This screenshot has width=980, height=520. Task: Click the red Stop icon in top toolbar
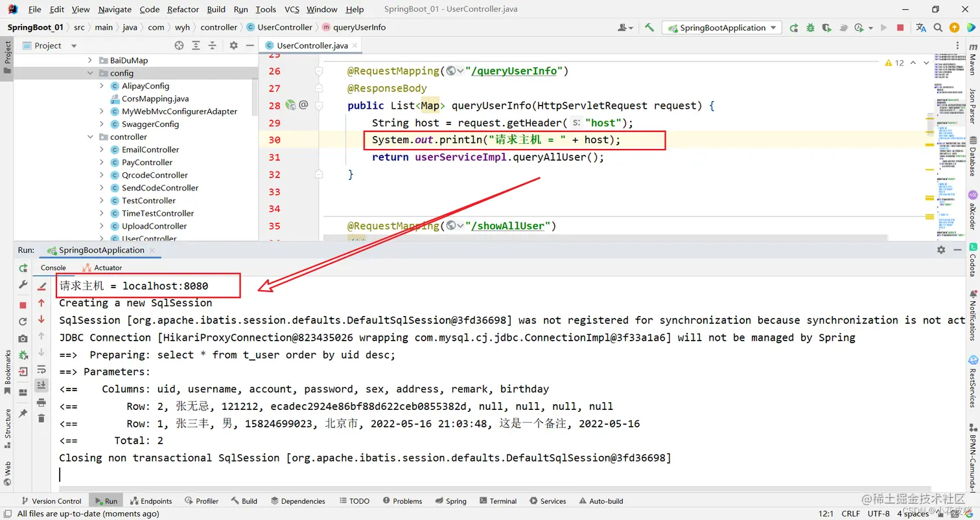click(x=900, y=28)
